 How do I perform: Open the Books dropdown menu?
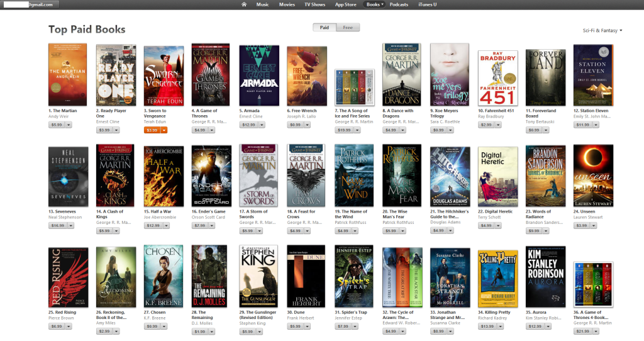374,4
